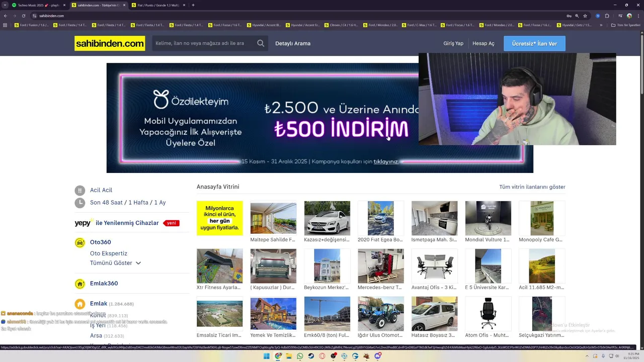Viewport: 644px width, 362px height.
Task: Click the yellow Milyonlarca ikinci el ürün ad
Action: point(219,218)
